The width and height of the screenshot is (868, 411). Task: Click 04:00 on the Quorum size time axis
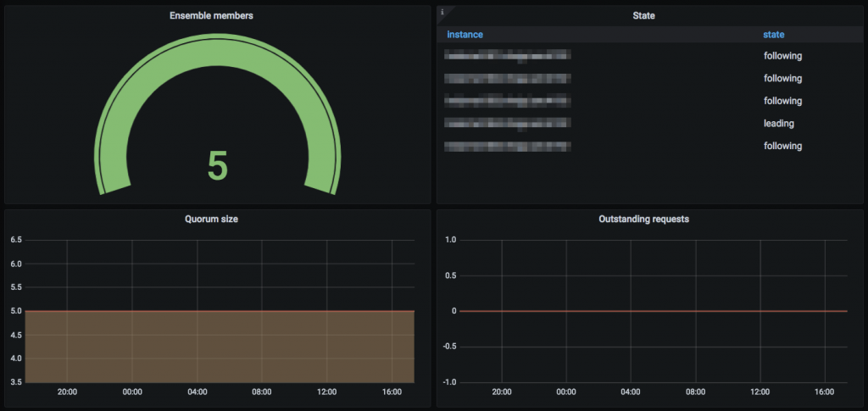[197, 392]
